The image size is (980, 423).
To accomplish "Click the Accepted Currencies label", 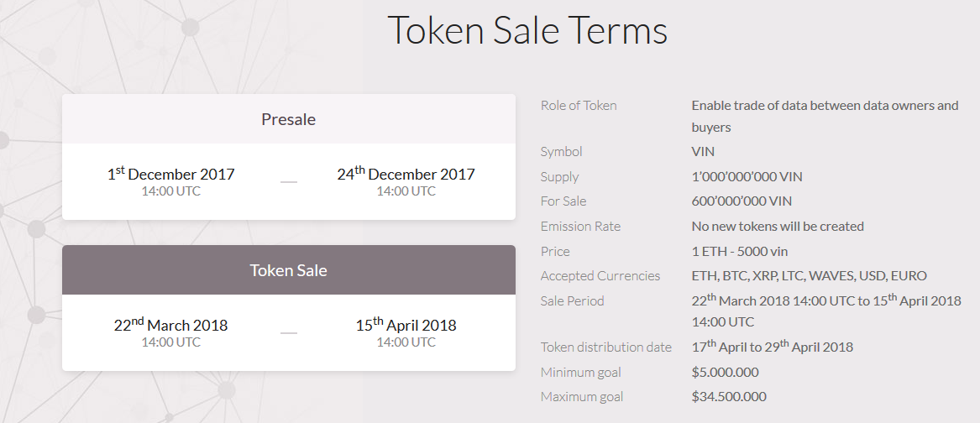I will tap(600, 275).
